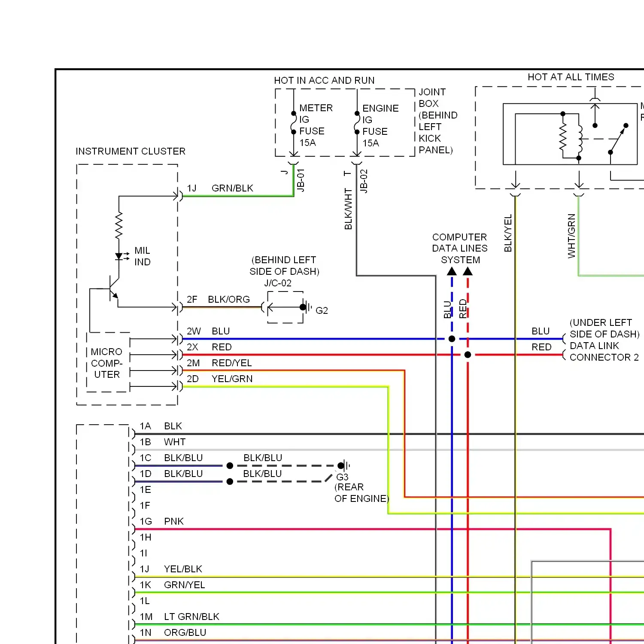Image resolution: width=644 pixels, height=644 pixels.
Task: Select the "JB-02" connector label
Action: click(364, 181)
